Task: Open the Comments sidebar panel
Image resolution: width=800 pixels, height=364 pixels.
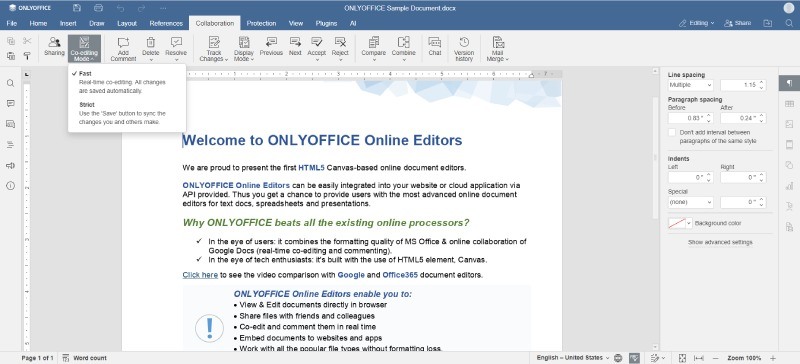Action: click(10, 104)
